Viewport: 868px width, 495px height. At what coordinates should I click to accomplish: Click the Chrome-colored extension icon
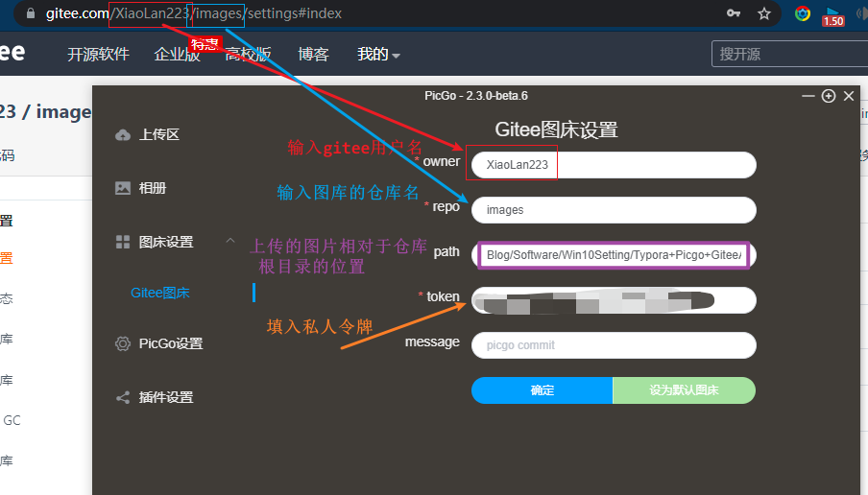pyautogui.click(x=803, y=13)
